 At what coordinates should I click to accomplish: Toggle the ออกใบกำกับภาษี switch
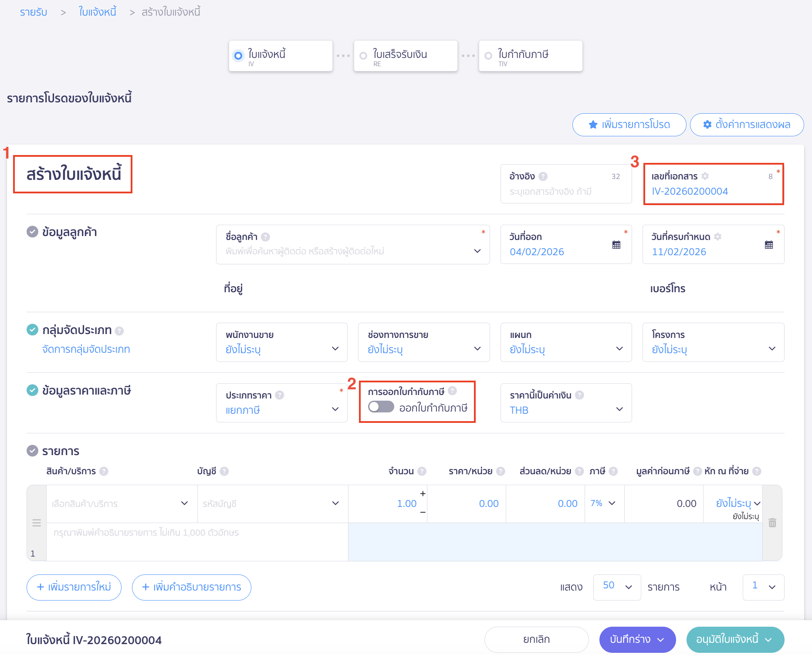[381, 407]
